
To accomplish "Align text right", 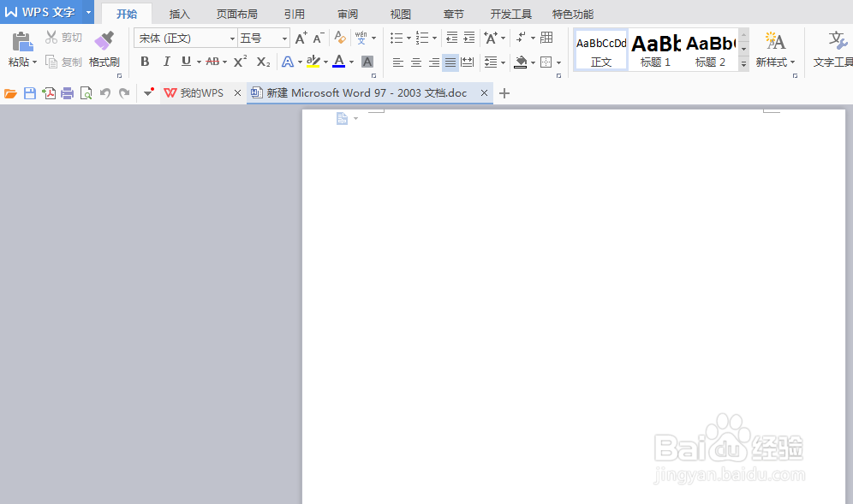I will [433, 62].
